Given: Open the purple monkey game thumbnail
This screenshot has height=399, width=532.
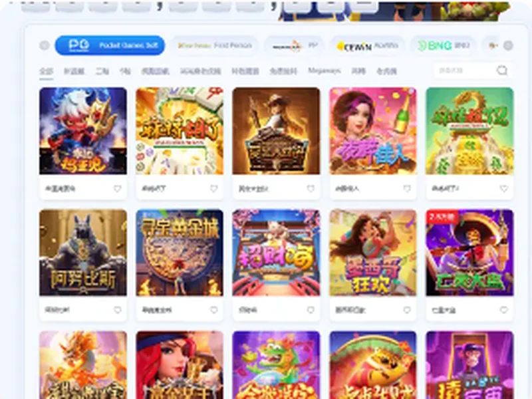Looking at the screenshot, I should click(x=469, y=365).
